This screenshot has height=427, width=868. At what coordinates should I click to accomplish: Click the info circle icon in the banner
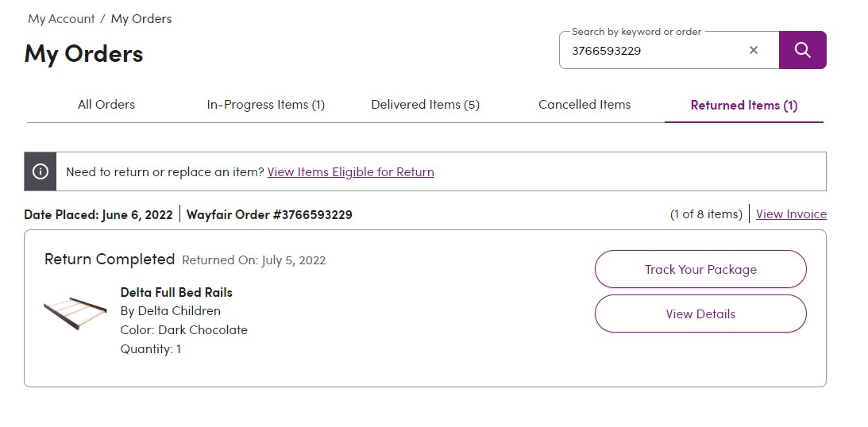click(41, 171)
